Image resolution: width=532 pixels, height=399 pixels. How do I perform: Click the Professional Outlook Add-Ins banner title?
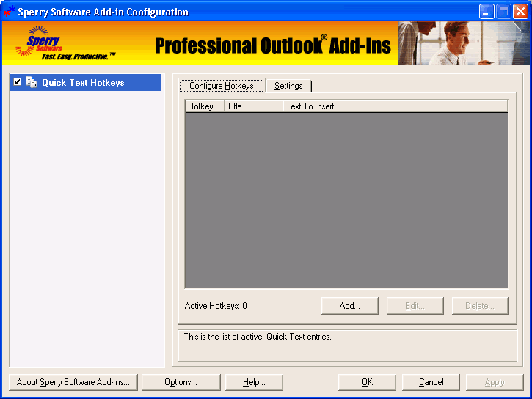[273, 45]
